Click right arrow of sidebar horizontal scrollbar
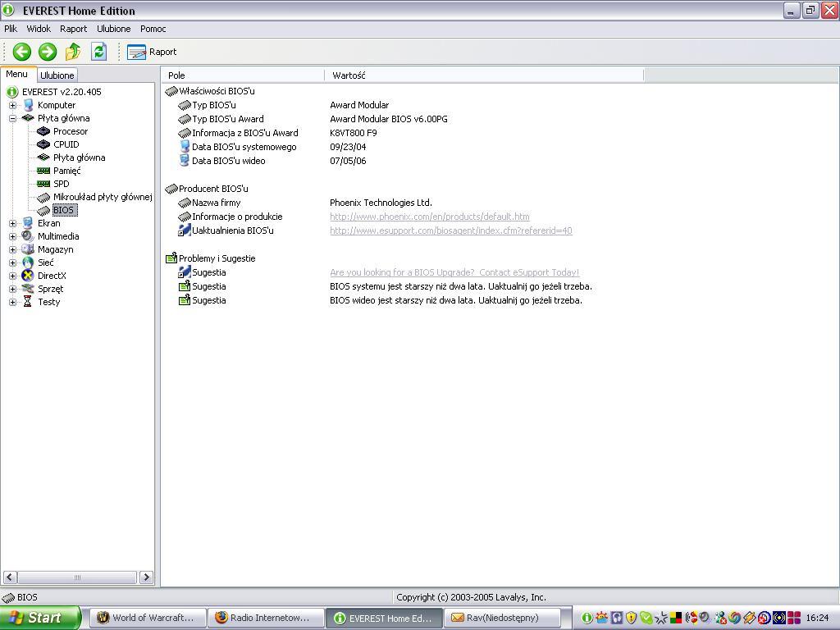 146,577
